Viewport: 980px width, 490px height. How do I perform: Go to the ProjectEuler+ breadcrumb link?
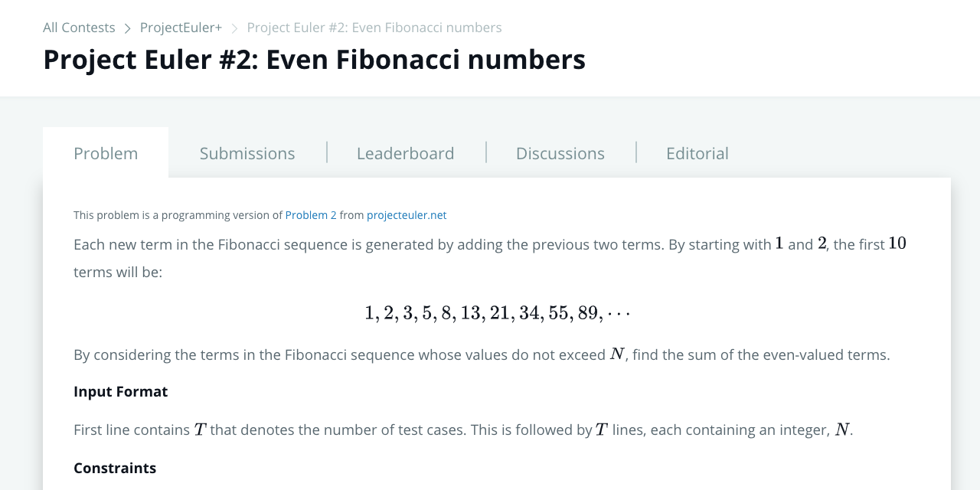(181, 28)
